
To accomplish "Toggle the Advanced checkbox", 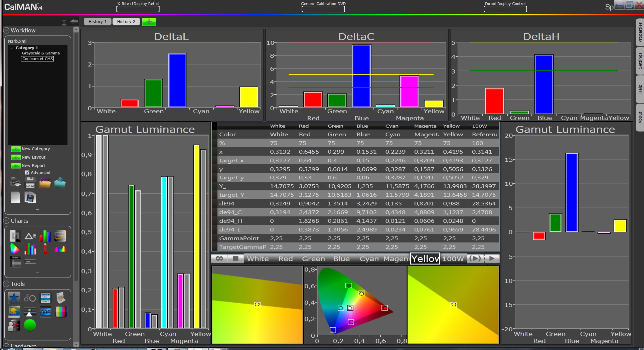I will [x=27, y=173].
